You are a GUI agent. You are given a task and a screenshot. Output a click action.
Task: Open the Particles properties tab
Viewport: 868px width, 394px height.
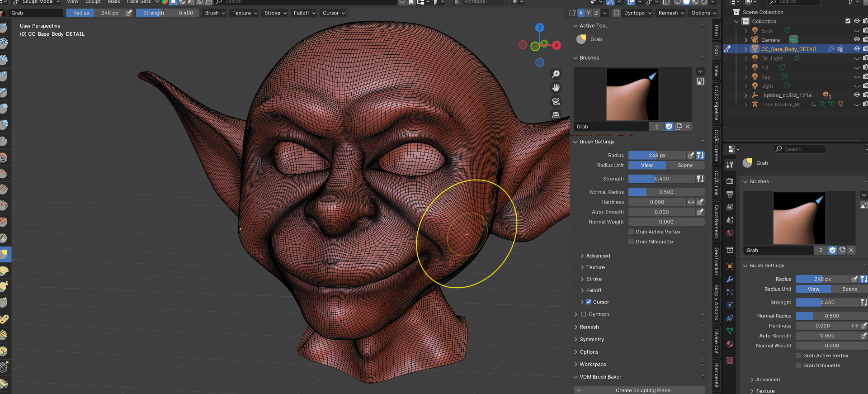click(730, 292)
